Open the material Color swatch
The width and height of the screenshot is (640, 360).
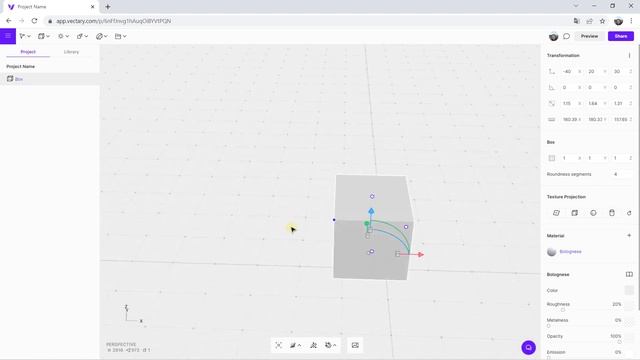pyautogui.click(x=629, y=290)
